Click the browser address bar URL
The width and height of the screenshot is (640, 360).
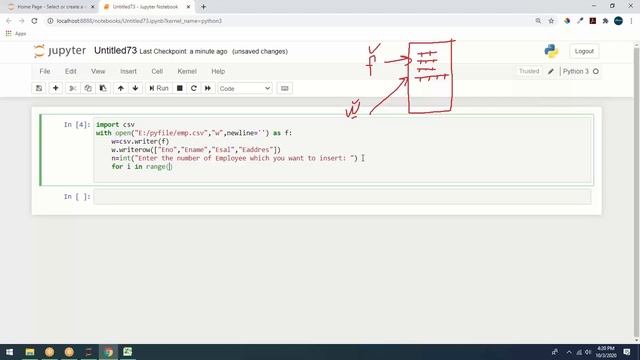click(x=139, y=21)
